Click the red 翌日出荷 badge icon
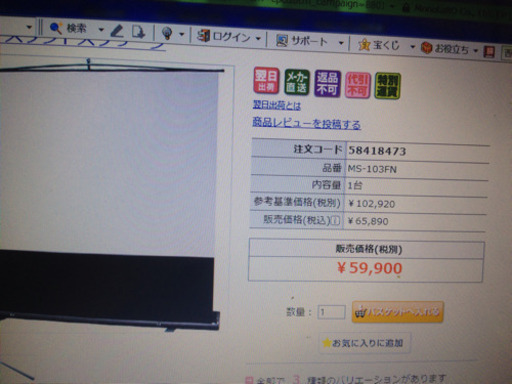Image resolution: width=512 pixels, height=384 pixels. tap(266, 80)
